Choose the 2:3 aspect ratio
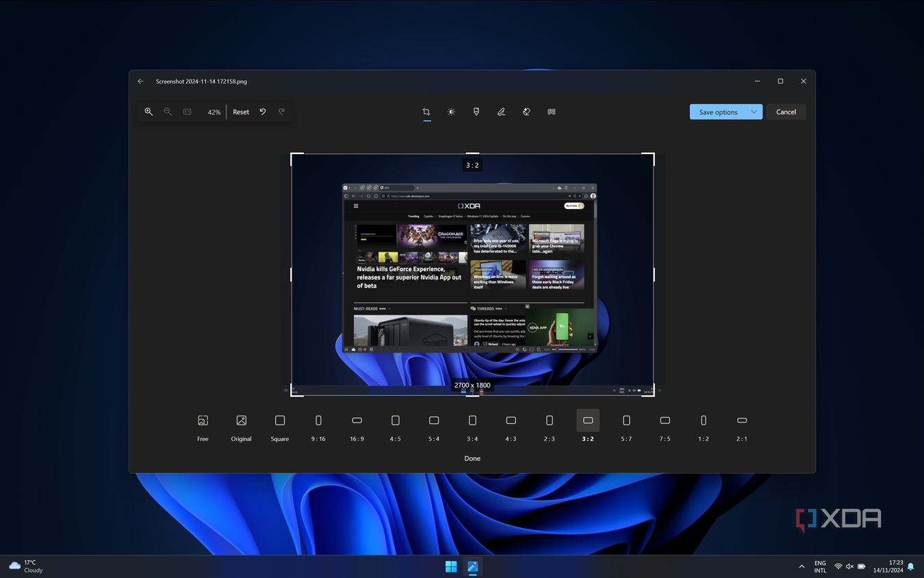924x578 pixels. tap(550, 428)
